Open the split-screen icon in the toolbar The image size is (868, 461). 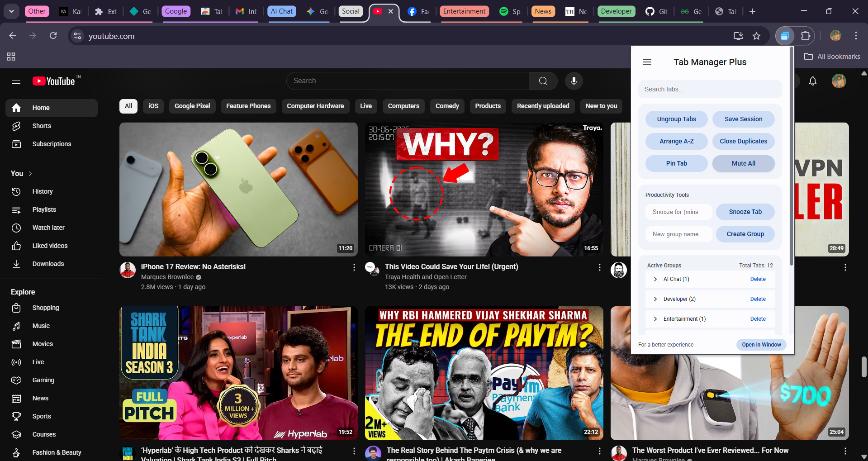tap(785, 36)
